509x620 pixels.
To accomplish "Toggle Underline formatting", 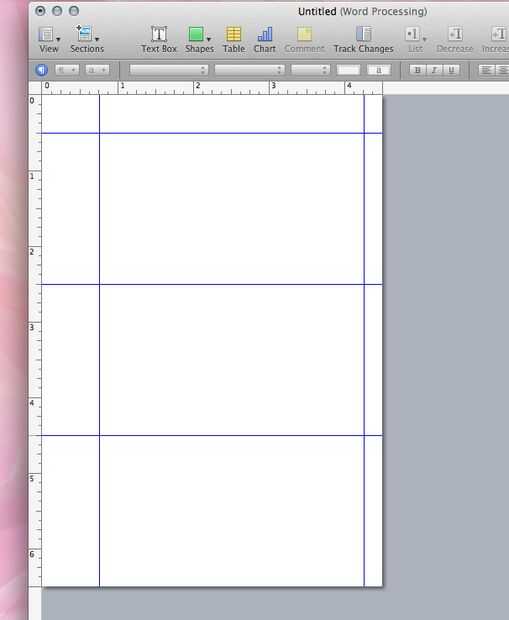I will [x=451, y=70].
